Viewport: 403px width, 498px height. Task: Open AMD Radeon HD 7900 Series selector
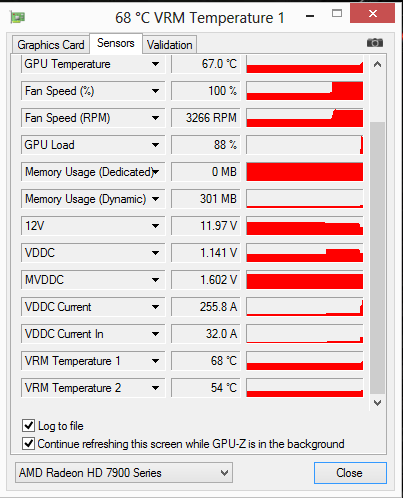[x=124, y=472]
